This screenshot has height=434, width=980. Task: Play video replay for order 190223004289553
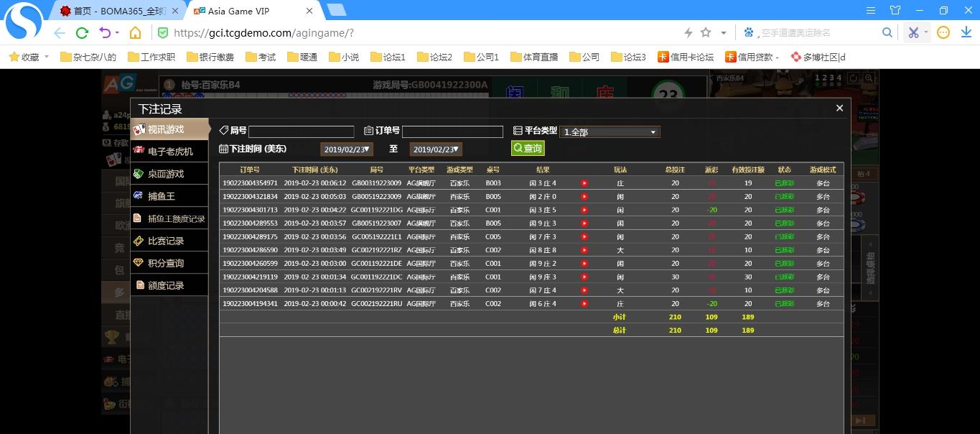(x=584, y=223)
